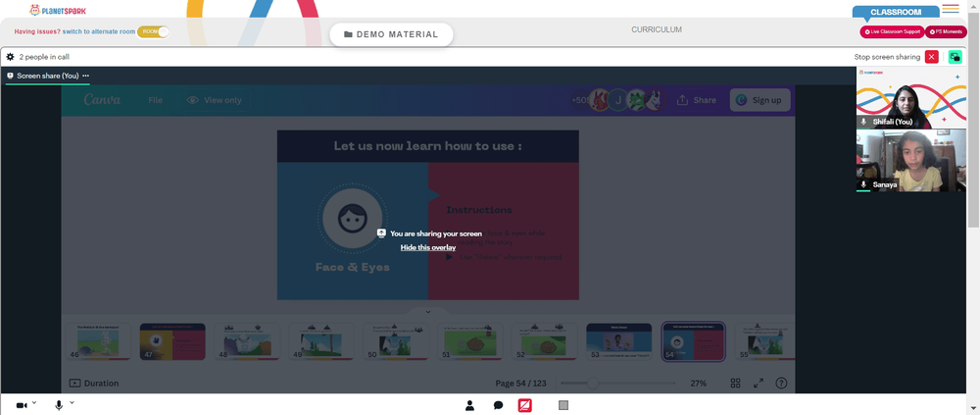The width and height of the screenshot is (980, 415).
Task: Open the chat bubble icon
Action: 498,405
